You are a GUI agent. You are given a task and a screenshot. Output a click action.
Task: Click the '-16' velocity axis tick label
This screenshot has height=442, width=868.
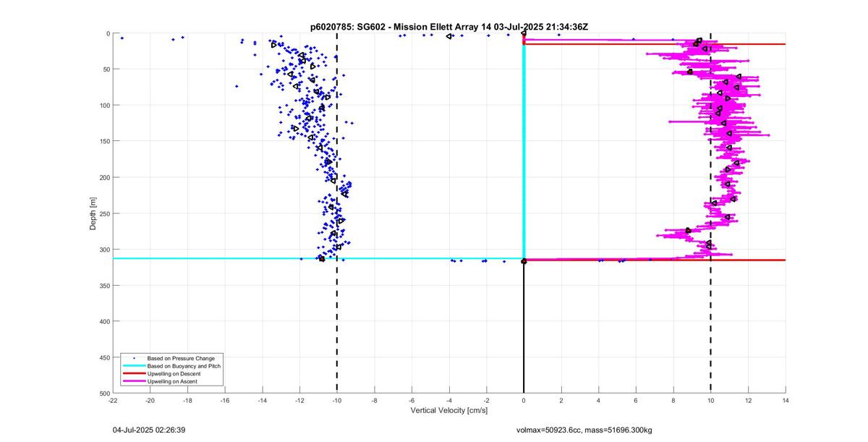click(x=225, y=400)
